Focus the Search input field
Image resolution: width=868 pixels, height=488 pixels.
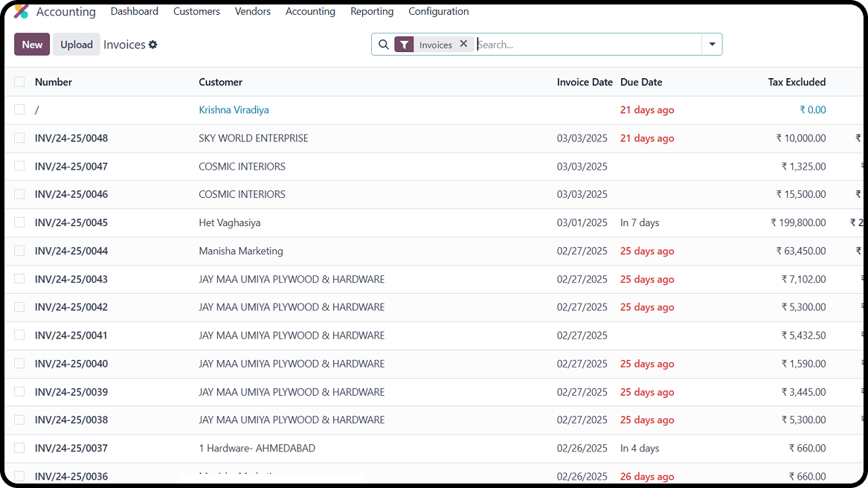[588, 45]
